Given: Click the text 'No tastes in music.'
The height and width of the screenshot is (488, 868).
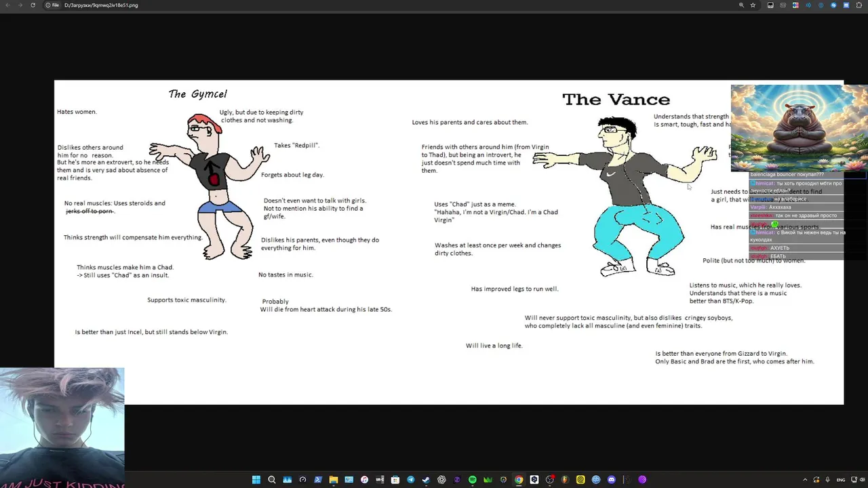Looking at the screenshot, I should point(285,274).
